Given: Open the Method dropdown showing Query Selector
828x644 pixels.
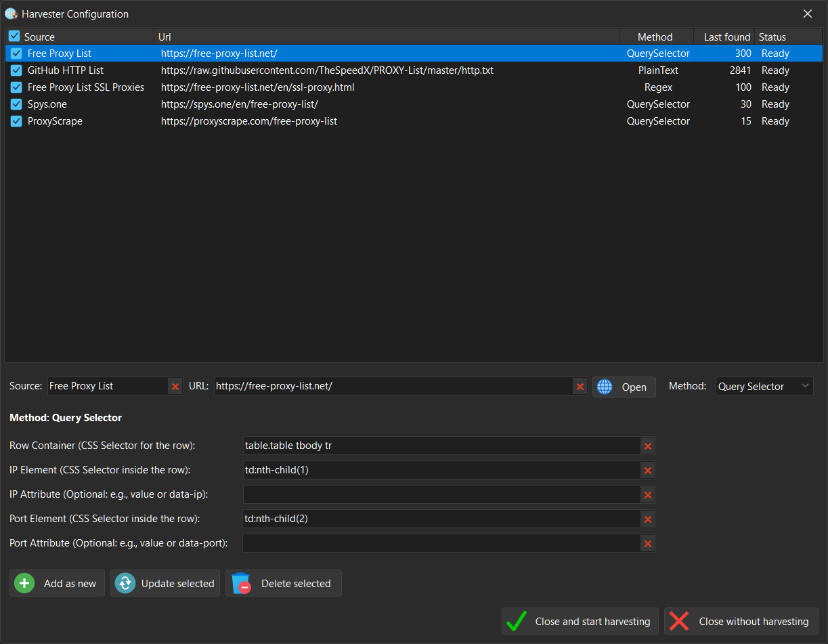Looking at the screenshot, I should [764, 387].
